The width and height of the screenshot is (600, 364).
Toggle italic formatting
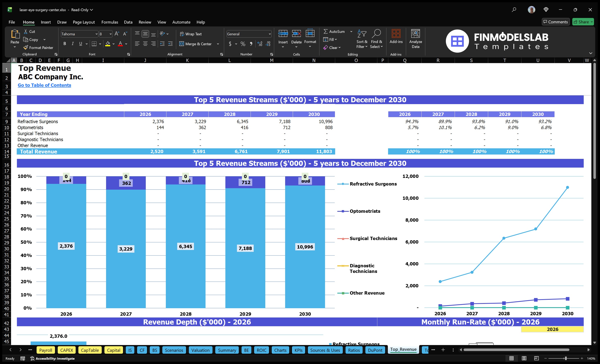[x=72, y=44]
